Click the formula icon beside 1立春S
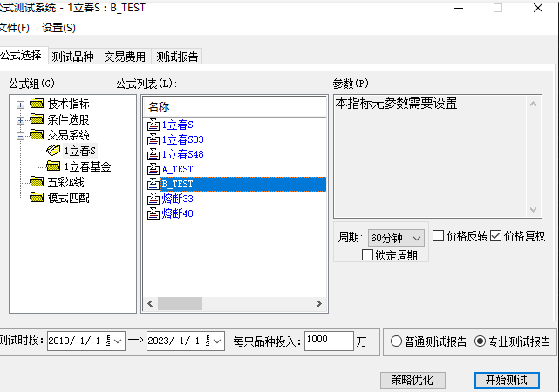The width and height of the screenshot is (559, 392). 153,125
